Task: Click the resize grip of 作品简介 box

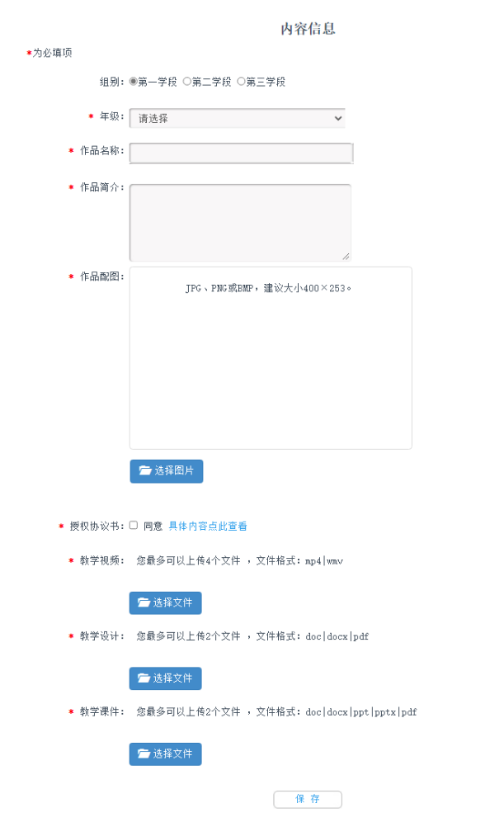Action: (x=346, y=256)
